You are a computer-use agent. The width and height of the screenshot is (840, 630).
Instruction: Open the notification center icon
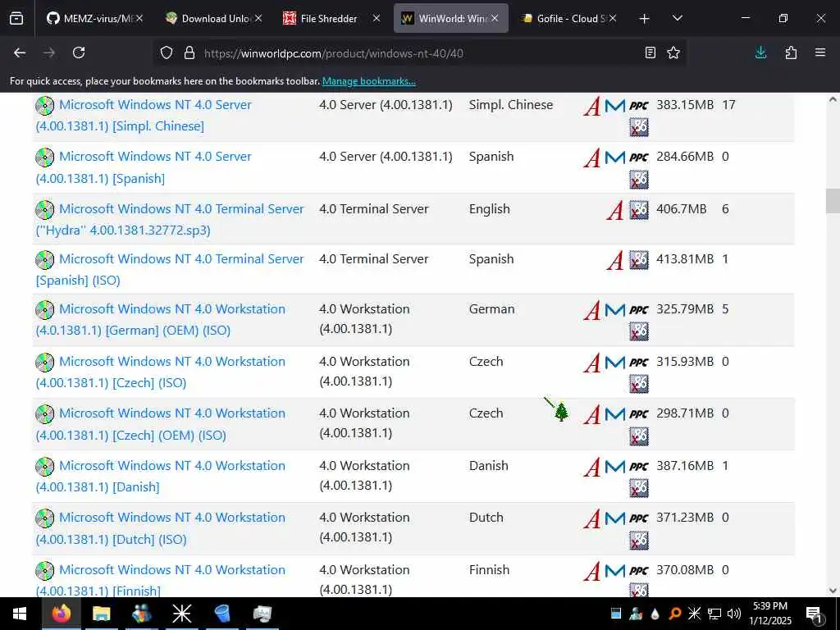pos(815,614)
